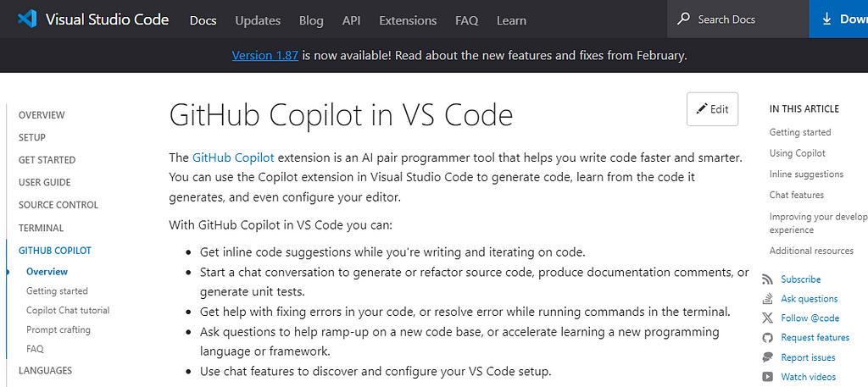Image resolution: width=868 pixels, height=387 pixels.
Task: Click the Watch videos play icon
Action: [767, 377]
